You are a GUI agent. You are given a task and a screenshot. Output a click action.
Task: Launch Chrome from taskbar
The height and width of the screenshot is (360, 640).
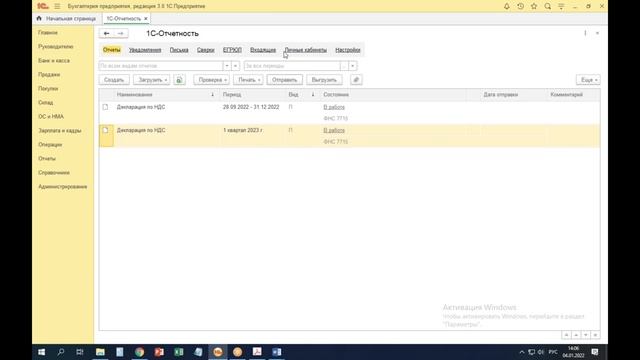pos(140,352)
